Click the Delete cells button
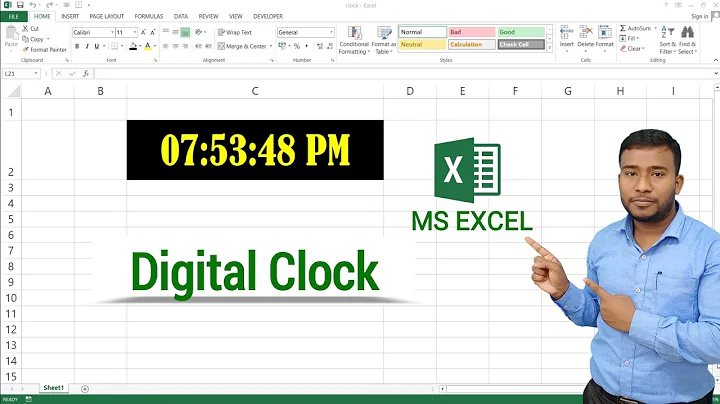720x404 pixels. [x=585, y=39]
